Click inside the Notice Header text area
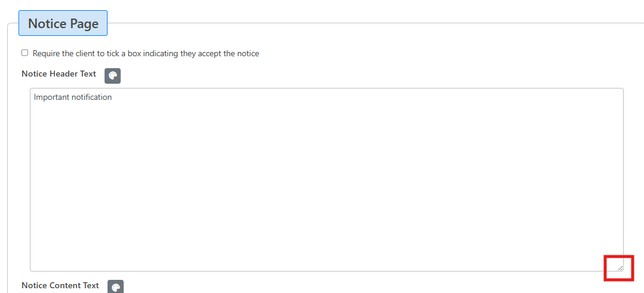The width and height of the screenshot is (644, 293). (x=326, y=179)
